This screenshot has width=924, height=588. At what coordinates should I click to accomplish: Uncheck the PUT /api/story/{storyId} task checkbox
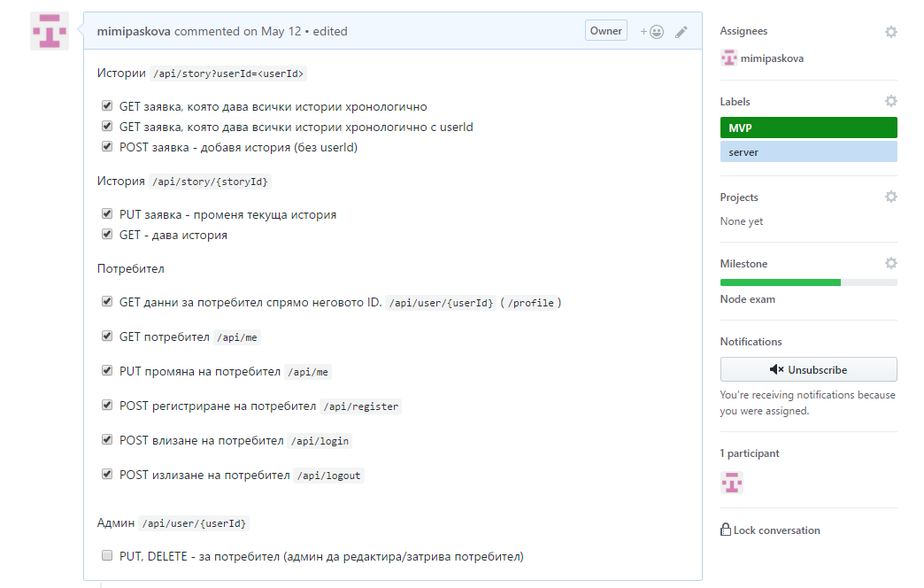pyautogui.click(x=107, y=214)
